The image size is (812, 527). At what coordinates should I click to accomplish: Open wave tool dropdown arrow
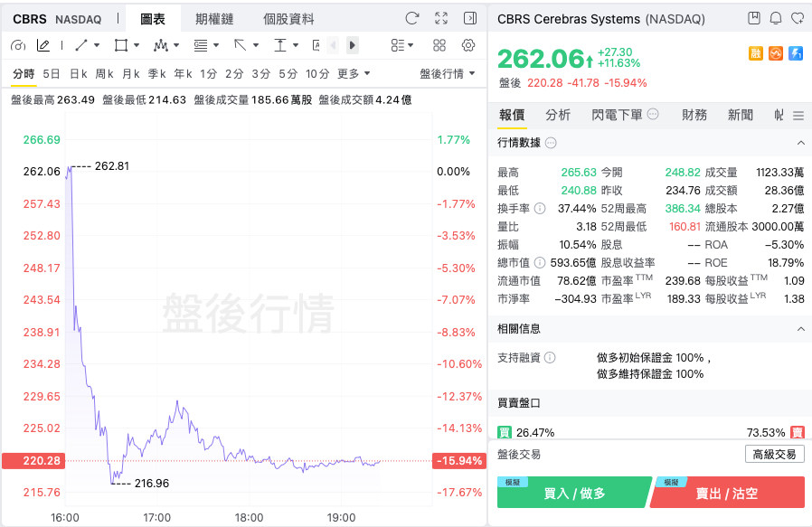[176, 45]
